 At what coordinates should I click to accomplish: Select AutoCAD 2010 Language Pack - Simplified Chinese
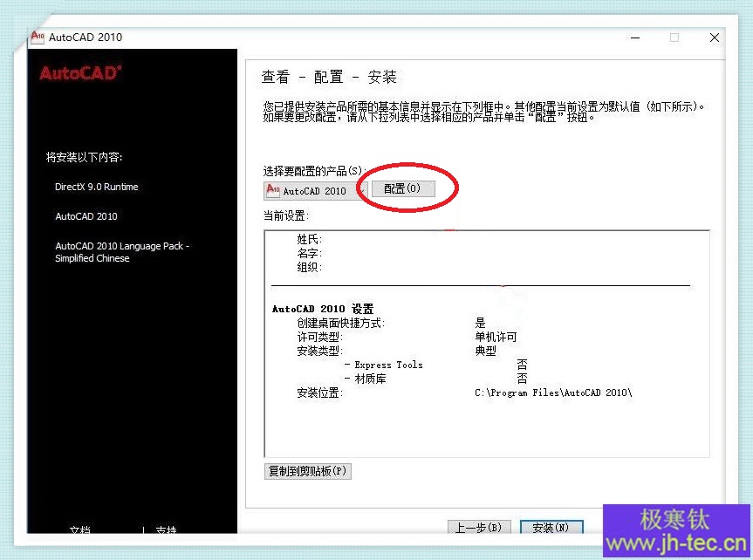(x=122, y=252)
